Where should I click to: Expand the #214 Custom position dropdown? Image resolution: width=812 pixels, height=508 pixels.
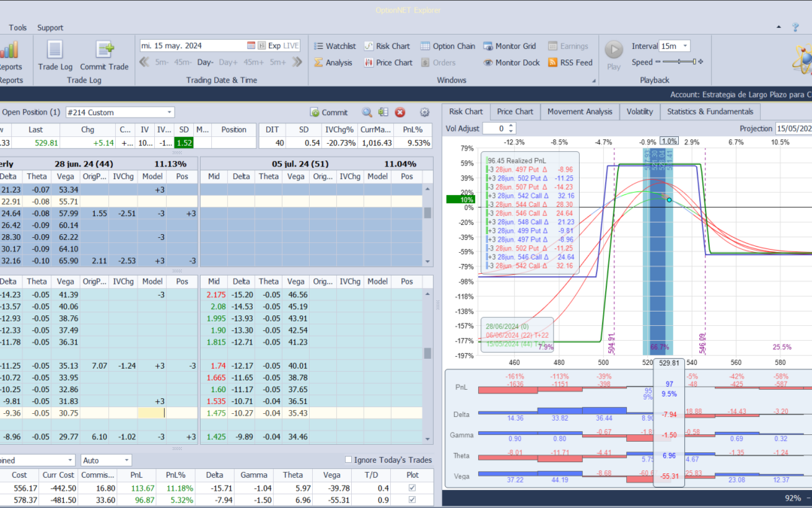(x=169, y=112)
